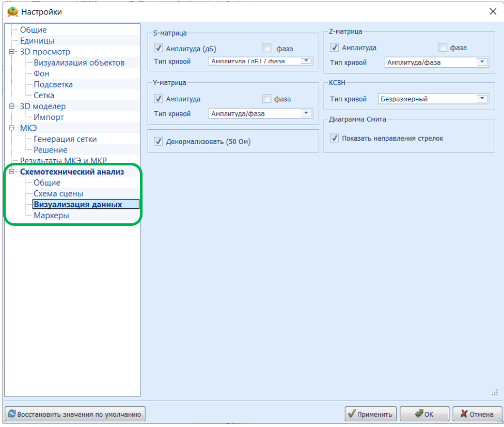Select Единицы in the settings tree

point(37,41)
